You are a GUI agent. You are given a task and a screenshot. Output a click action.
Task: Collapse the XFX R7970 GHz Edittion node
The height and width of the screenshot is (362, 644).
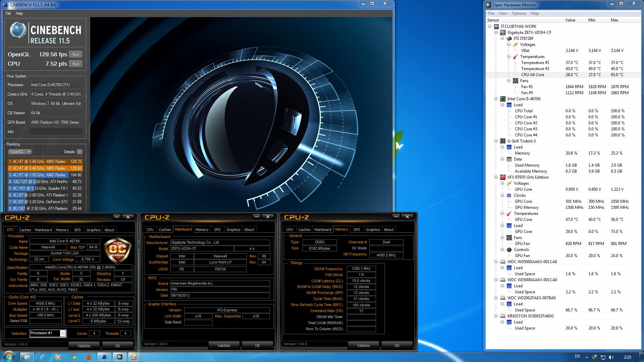496,177
